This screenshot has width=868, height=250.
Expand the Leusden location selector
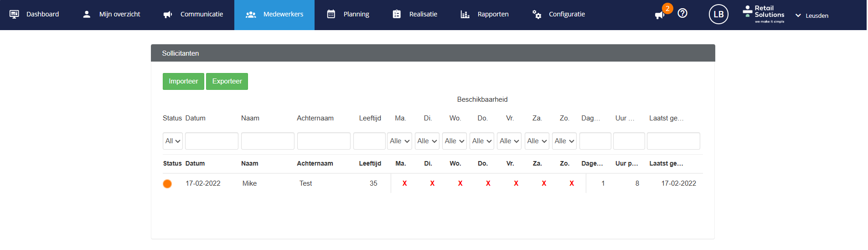[812, 16]
